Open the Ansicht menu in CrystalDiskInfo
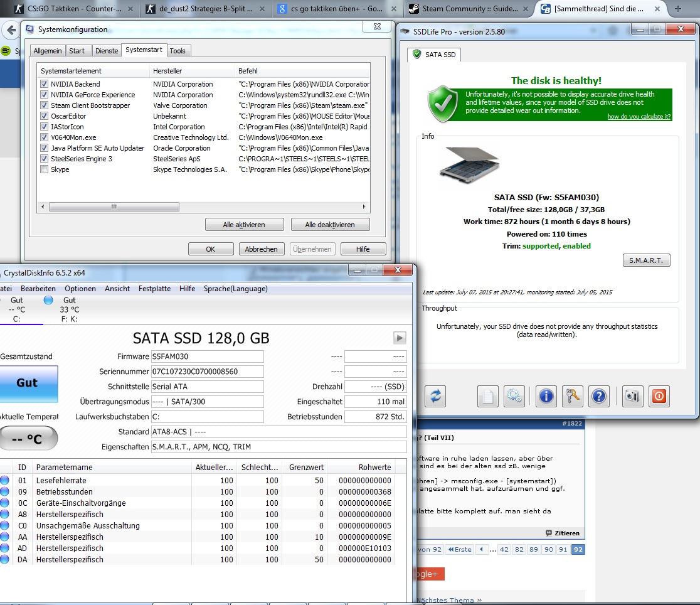700x605 pixels. tap(117, 289)
